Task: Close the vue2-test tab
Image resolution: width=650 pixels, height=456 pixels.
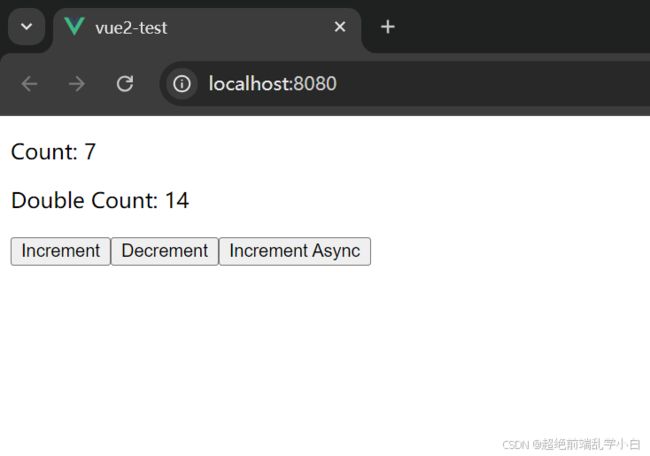Action: (x=340, y=27)
